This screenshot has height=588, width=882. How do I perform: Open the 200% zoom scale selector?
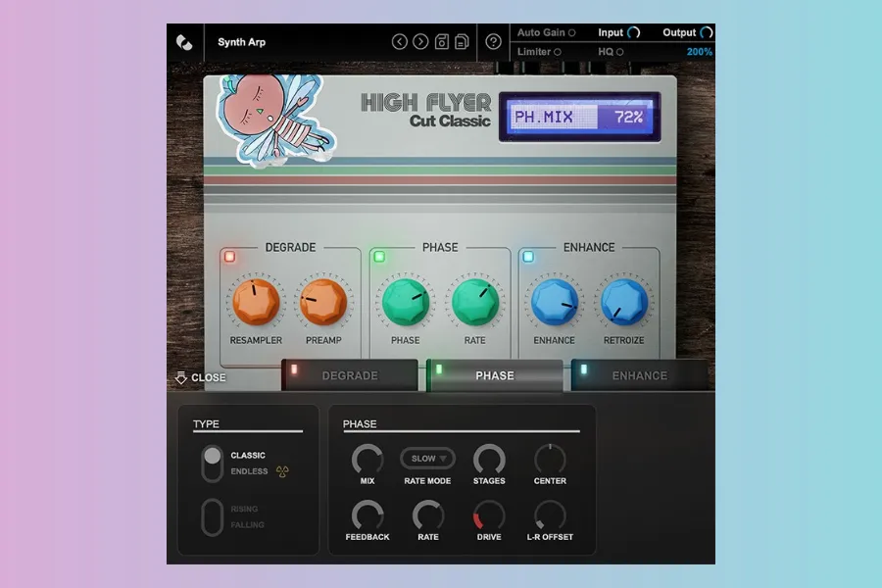pos(699,52)
